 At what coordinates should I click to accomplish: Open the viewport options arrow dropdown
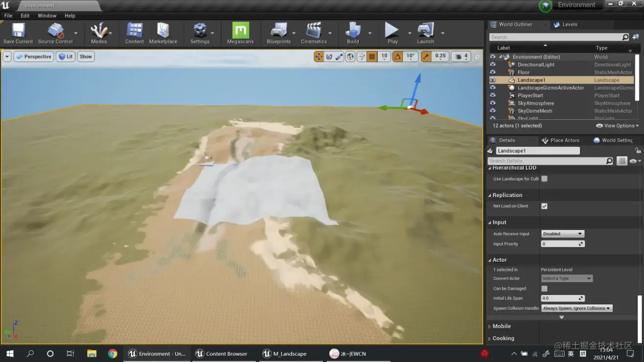7,57
